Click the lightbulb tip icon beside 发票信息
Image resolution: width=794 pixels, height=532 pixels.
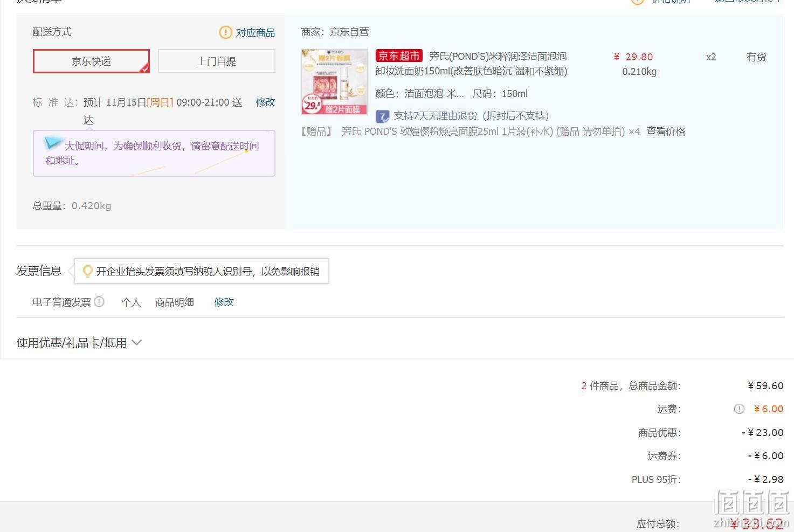click(87, 271)
